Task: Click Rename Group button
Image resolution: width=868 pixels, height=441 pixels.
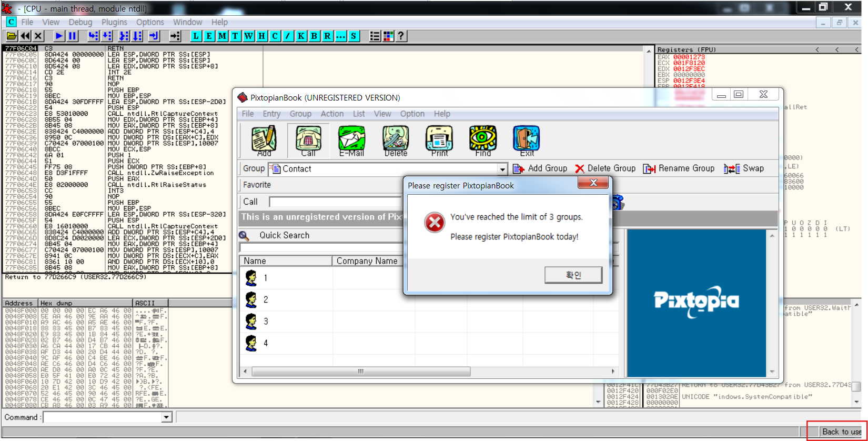Action: (679, 168)
